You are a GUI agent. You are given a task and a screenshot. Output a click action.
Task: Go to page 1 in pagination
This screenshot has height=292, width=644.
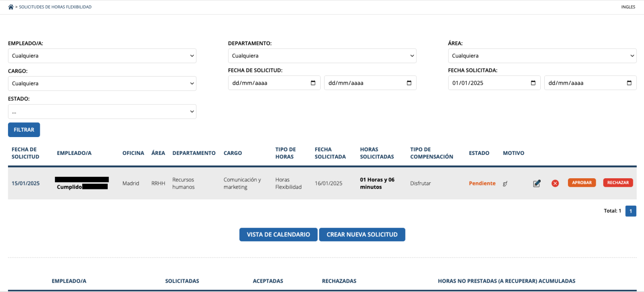(631, 211)
